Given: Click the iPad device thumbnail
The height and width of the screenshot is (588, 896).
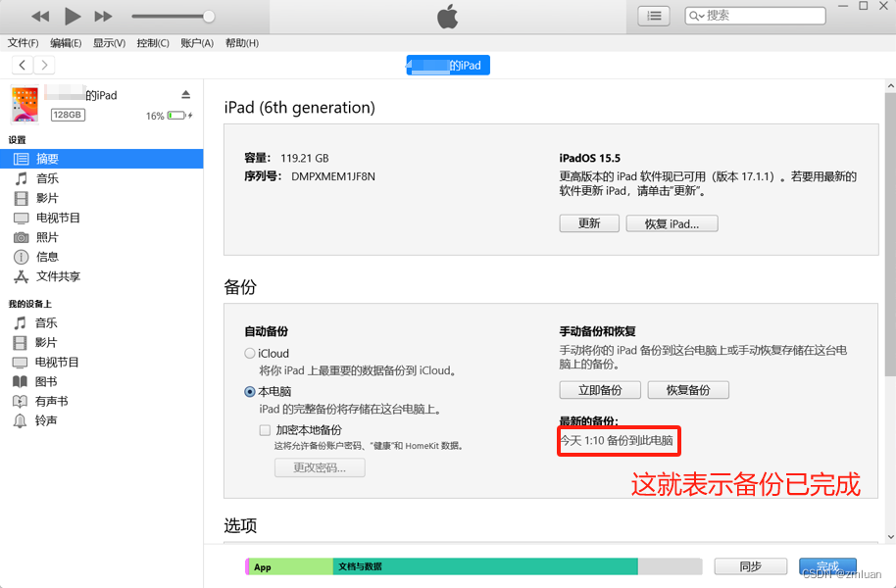Looking at the screenshot, I should (25, 105).
